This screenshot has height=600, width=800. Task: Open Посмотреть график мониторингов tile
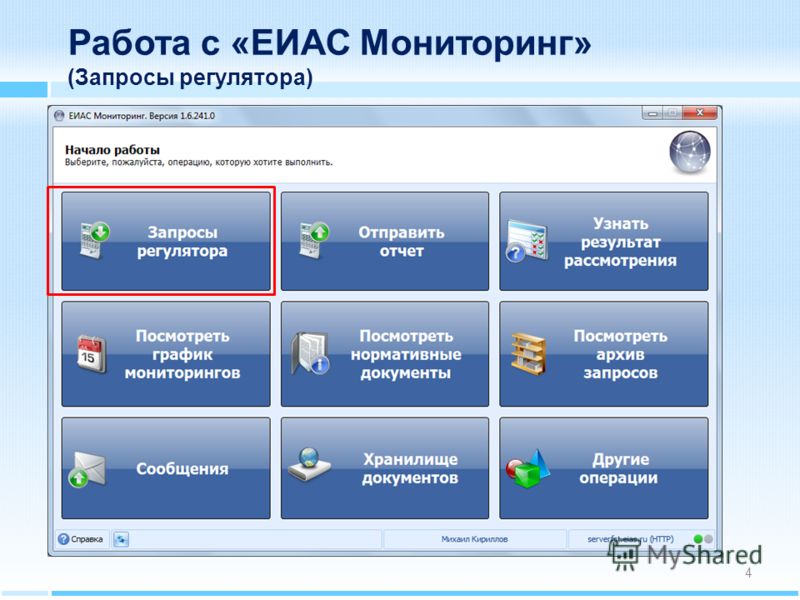[166, 354]
